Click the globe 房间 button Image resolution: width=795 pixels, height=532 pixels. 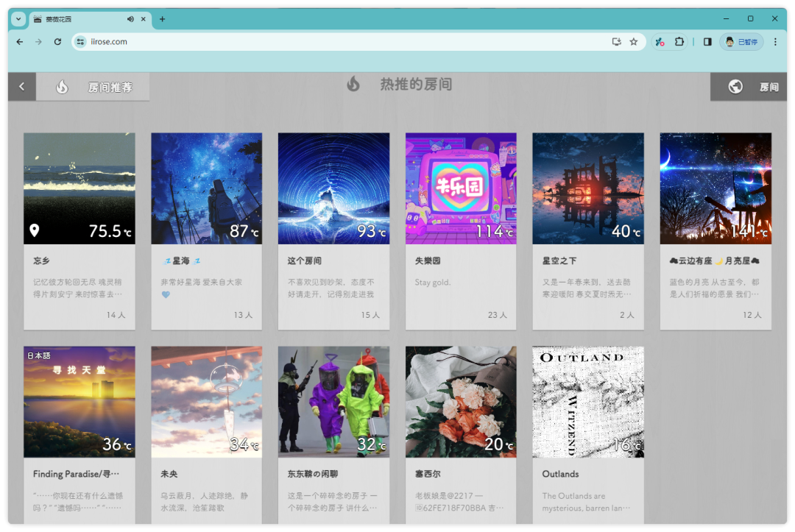tap(749, 87)
